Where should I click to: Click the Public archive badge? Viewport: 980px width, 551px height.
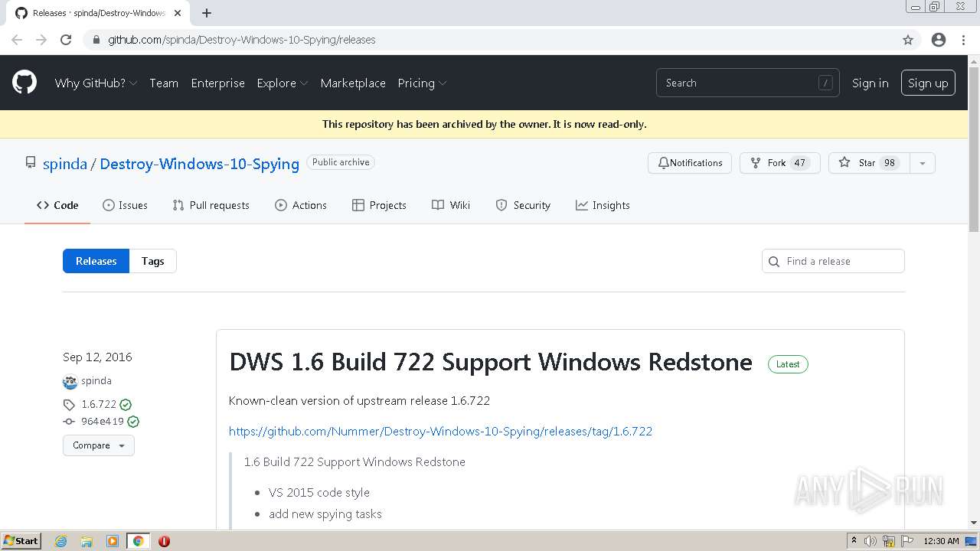(341, 162)
